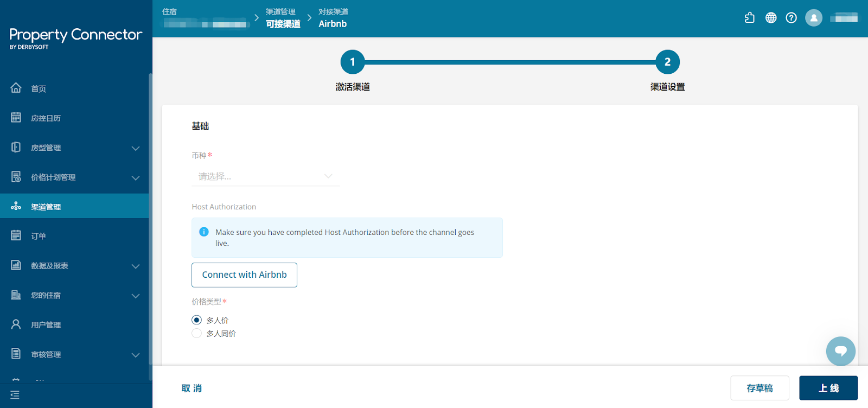Viewport: 868px width, 408px height.
Task: Click the info icon in Host Authorization notice
Action: pyautogui.click(x=204, y=232)
